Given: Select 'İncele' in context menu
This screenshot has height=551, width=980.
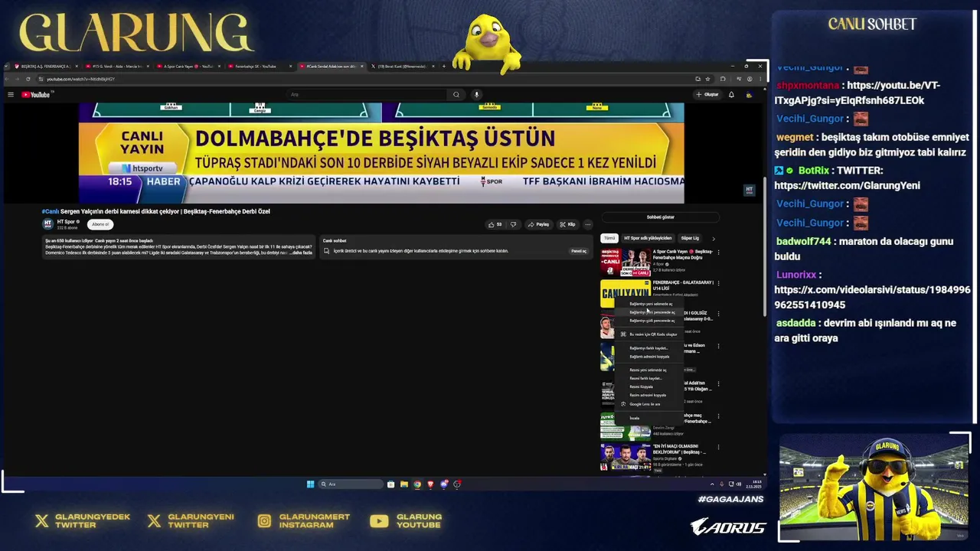Looking at the screenshot, I should [651, 418].
